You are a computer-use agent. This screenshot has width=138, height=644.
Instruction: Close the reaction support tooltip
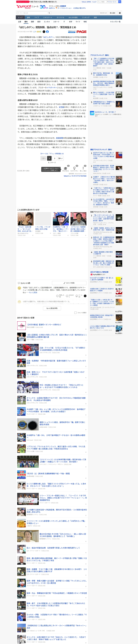pyautogui.click(x=60, y=168)
